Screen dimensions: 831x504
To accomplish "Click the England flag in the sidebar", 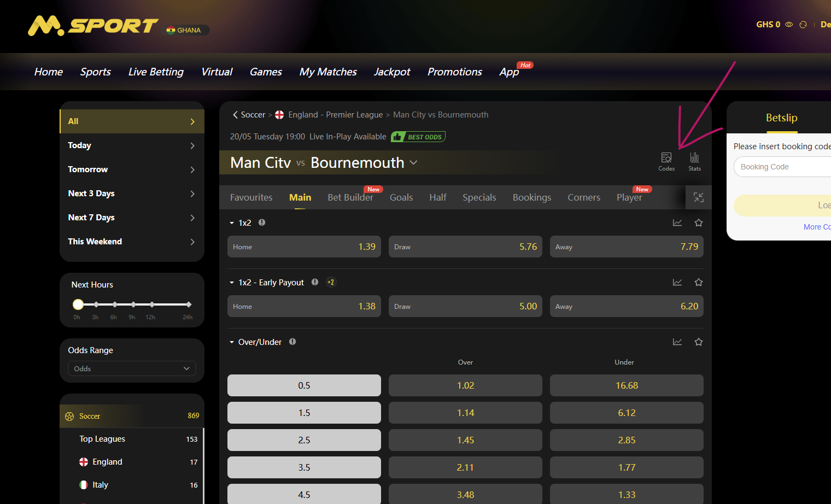I will 84,462.
